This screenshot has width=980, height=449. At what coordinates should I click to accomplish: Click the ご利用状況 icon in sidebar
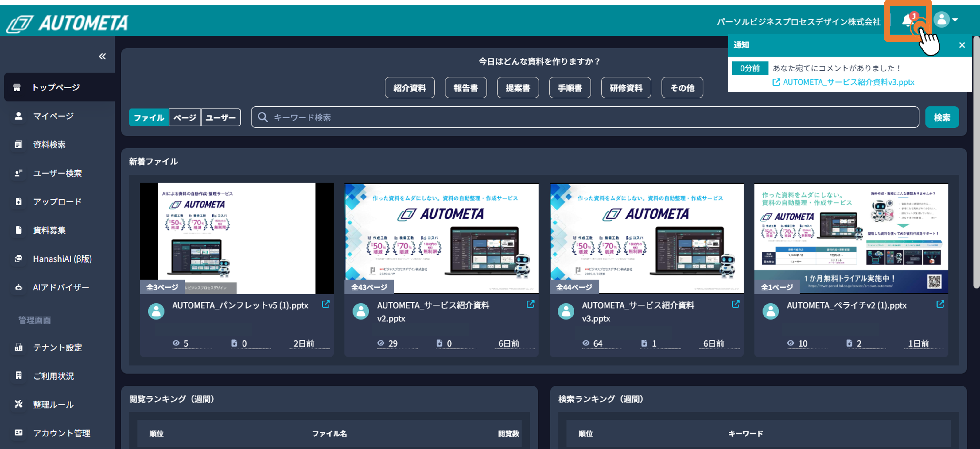(18, 376)
